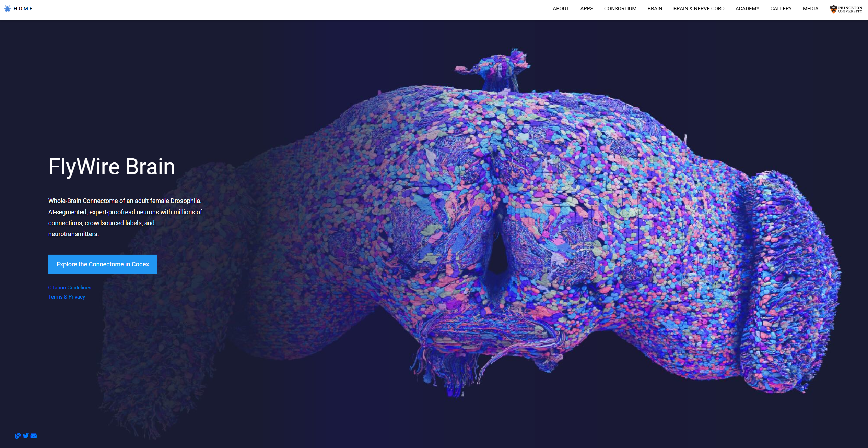
Task: Click the FlyWire fly logo icon
Action: coord(8,9)
